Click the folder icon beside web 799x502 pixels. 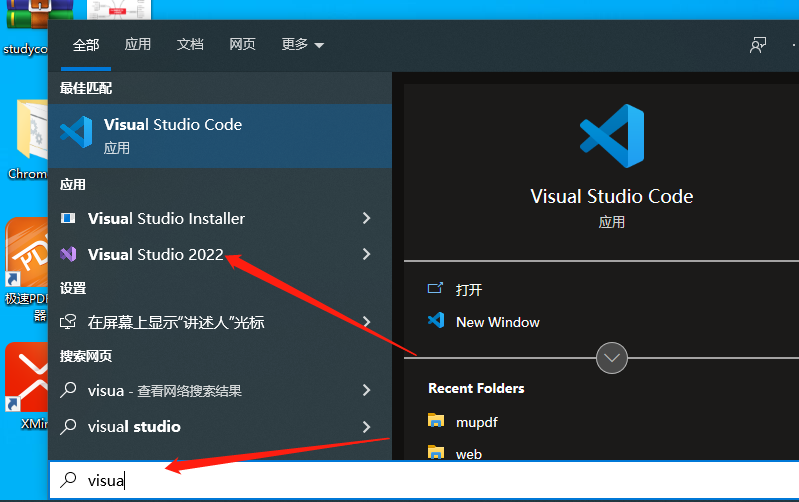[436, 452]
